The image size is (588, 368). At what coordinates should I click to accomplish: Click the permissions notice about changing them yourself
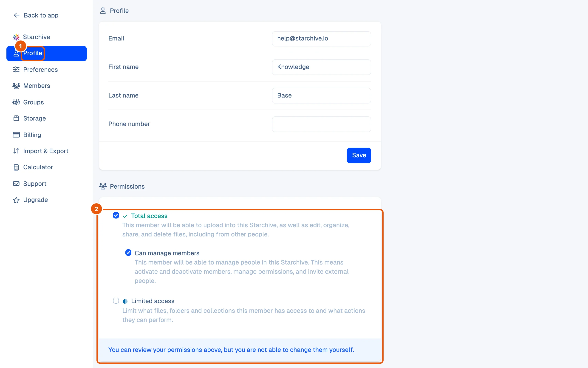(231, 350)
